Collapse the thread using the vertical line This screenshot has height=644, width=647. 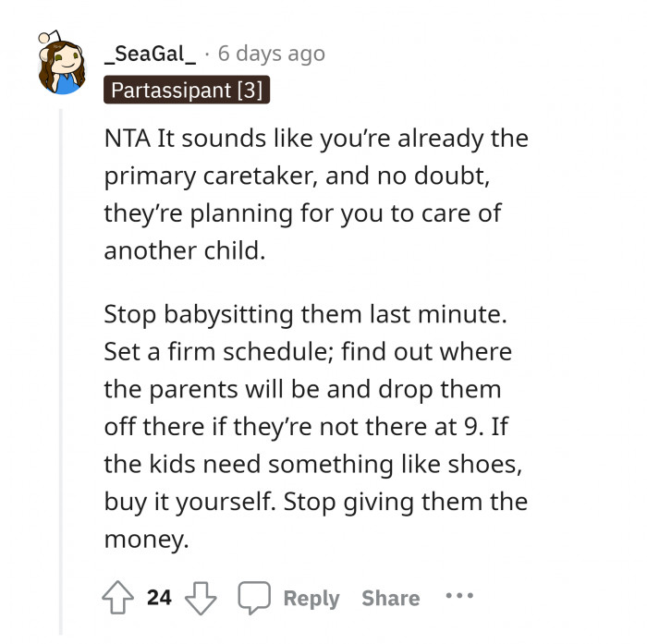pyautogui.click(x=63, y=370)
